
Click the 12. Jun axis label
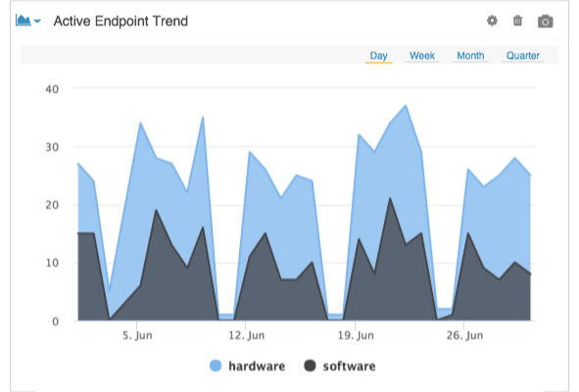pos(246,335)
